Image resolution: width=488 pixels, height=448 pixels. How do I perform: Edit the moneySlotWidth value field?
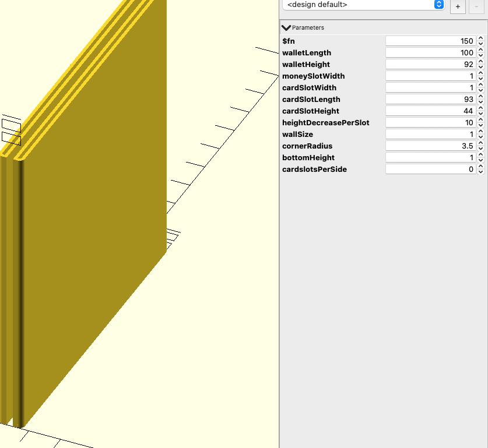[x=431, y=76]
